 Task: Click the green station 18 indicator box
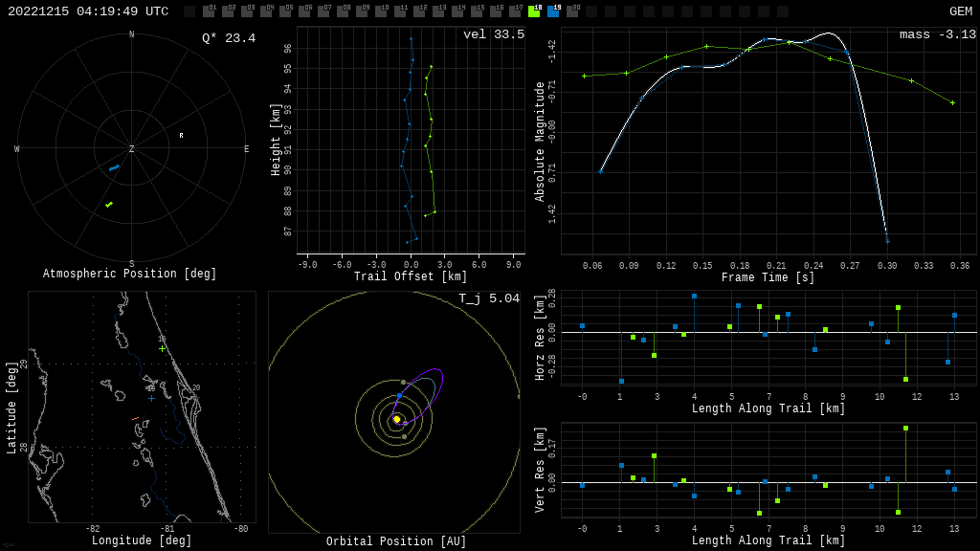click(534, 11)
